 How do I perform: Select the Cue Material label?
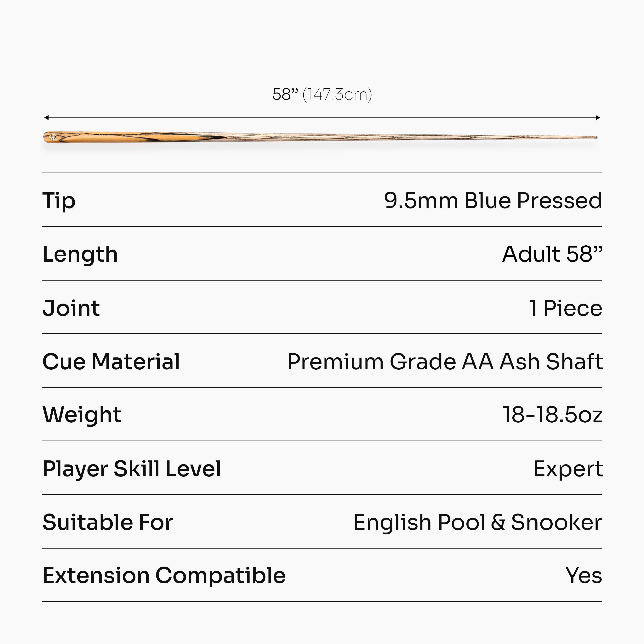111,362
